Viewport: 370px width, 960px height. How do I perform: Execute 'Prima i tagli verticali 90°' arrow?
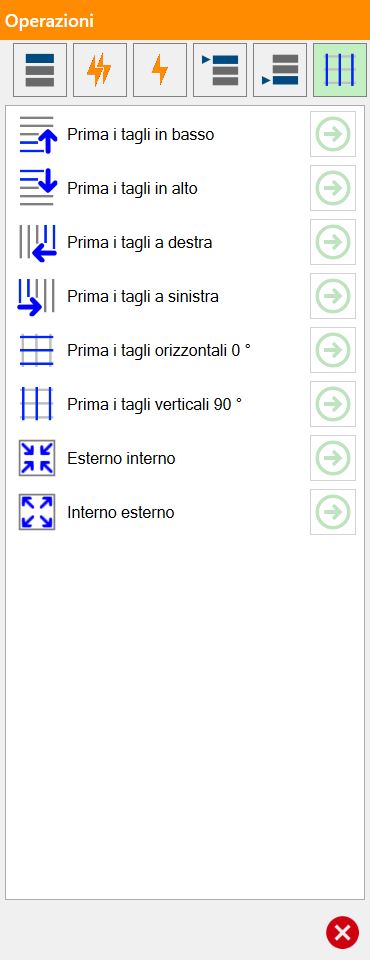point(333,403)
